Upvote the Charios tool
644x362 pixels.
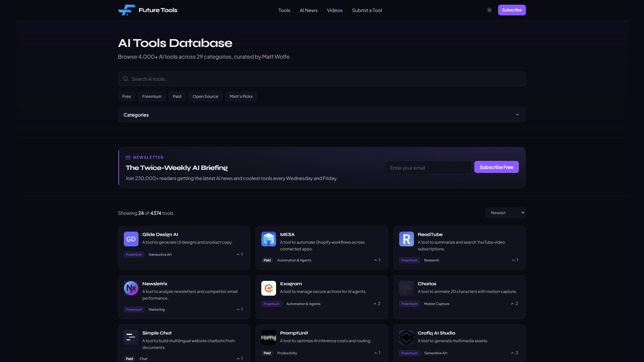point(515,304)
